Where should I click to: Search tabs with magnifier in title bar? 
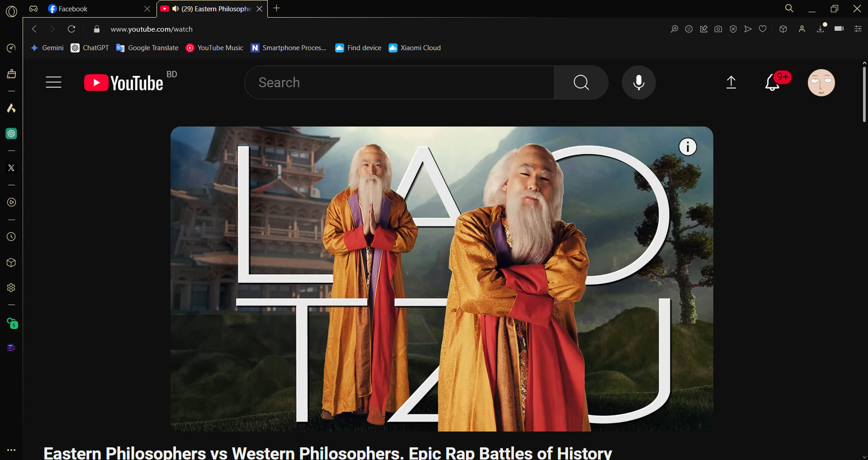(x=789, y=8)
